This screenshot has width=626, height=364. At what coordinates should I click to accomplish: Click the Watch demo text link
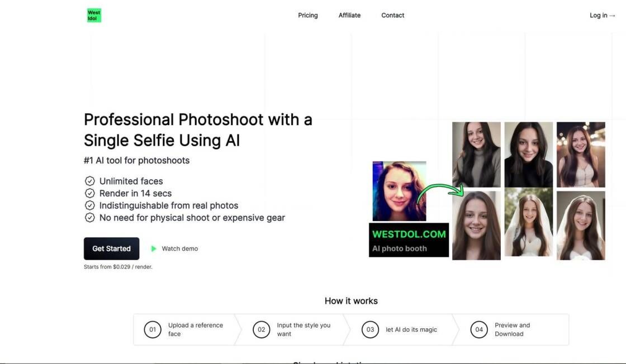click(x=179, y=248)
